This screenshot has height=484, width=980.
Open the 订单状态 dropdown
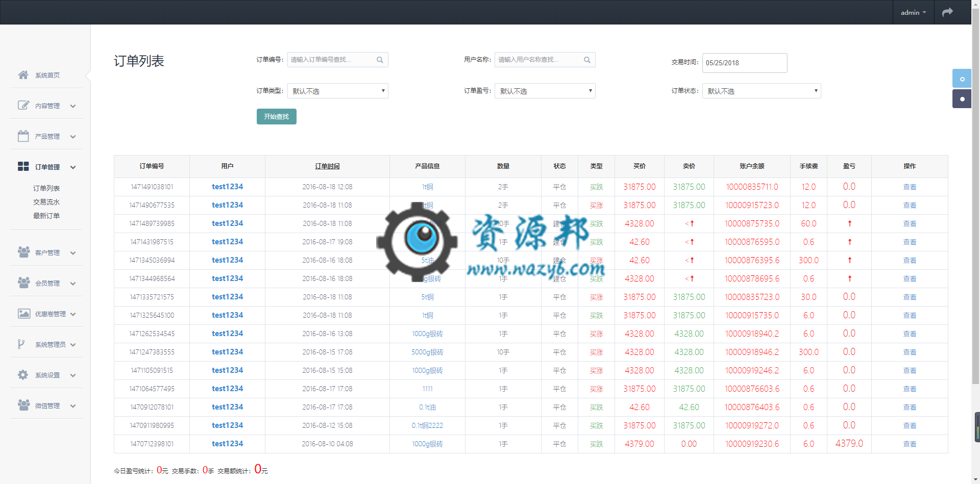pos(761,91)
